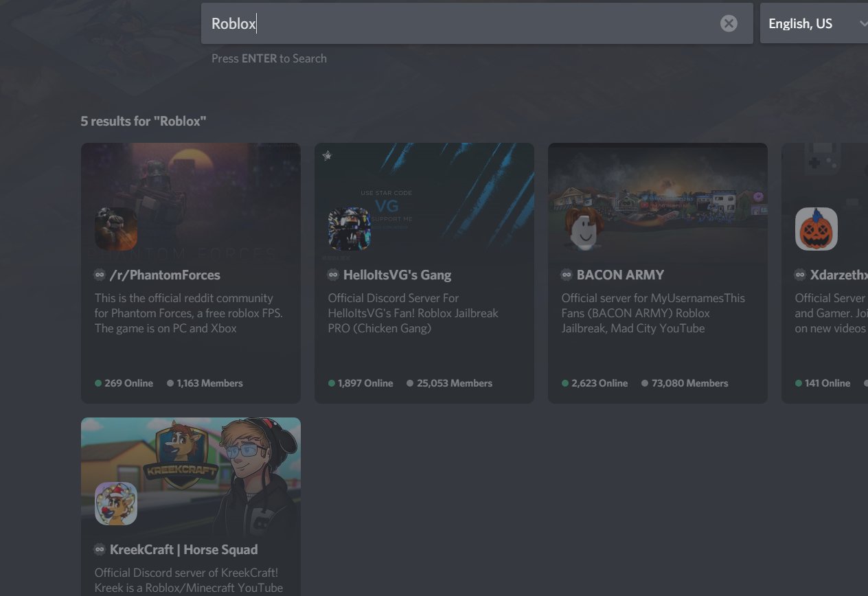This screenshot has height=596, width=868.
Task: Click '73,080 Members' on BACON ARMY card
Action: (x=685, y=383)
